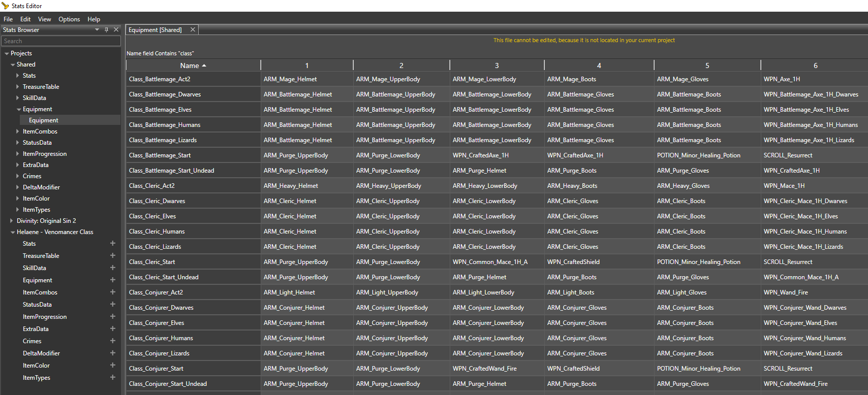Click the WPN_Wand_Fire cell
This screenshot has width=868, height=395.
coord(815,292)
